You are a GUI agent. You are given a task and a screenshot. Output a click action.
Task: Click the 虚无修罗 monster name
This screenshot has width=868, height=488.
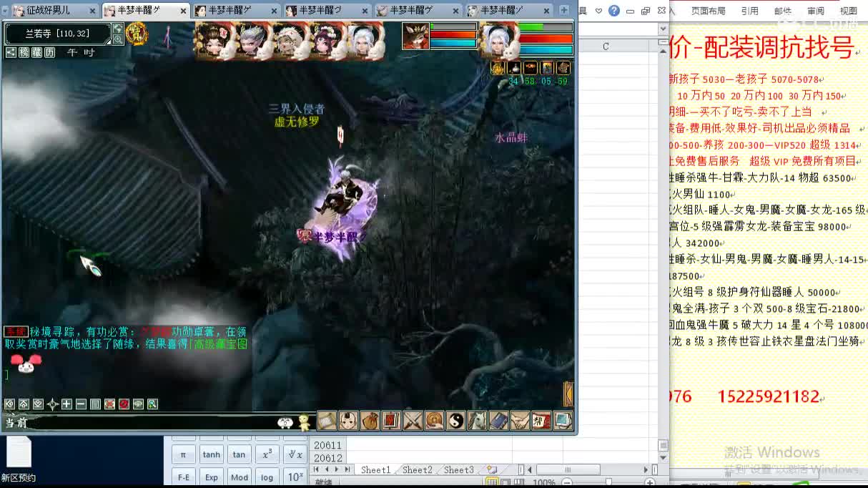click(x=297, y=122)
